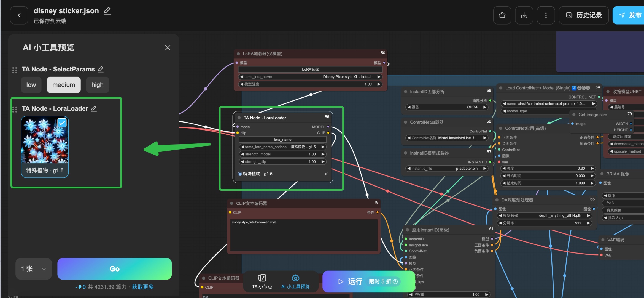
Task: Rename TA Node - SelectParams with pencil icon
Action: pyautogui.click(x=101, y=69)
